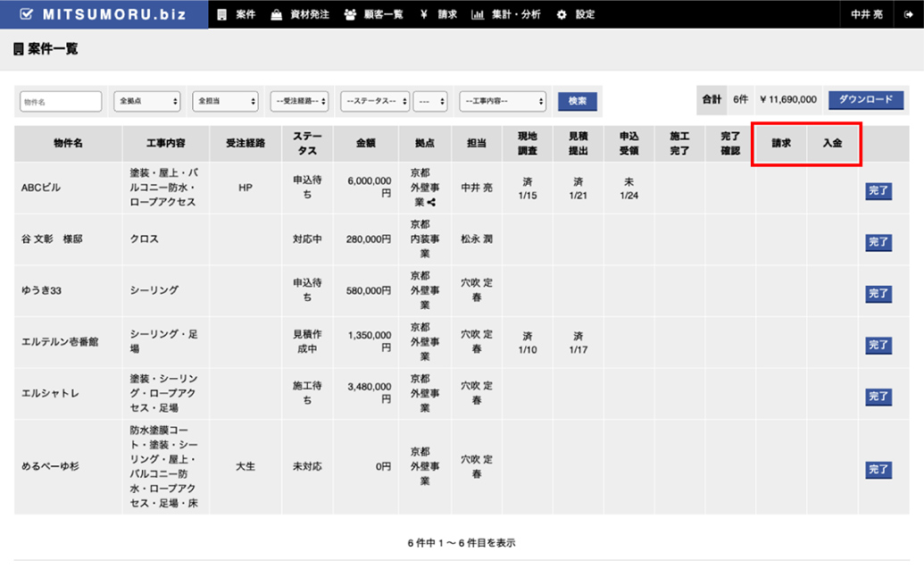924x569 pixels.
Task: Click the MITSUMORU.biz logo checkmark icon
Action: (27, 14)
